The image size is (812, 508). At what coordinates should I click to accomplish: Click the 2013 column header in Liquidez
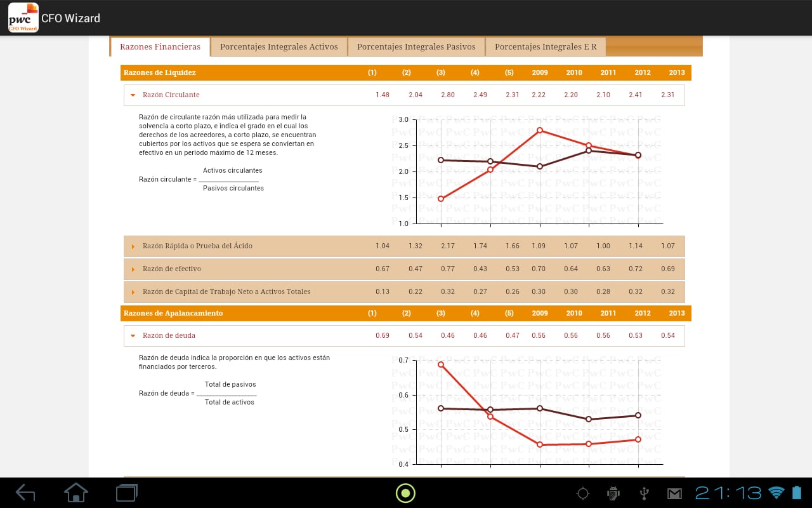pos(677,72)
